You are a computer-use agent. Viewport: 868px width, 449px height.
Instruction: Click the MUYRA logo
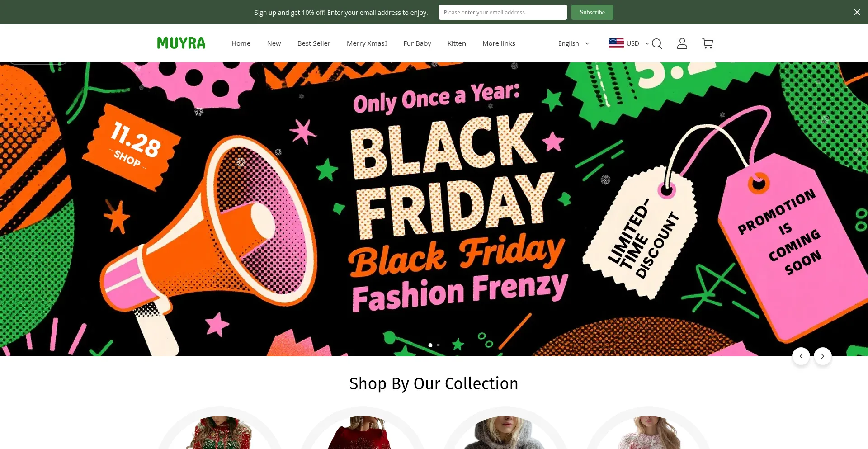click(181, 43)
